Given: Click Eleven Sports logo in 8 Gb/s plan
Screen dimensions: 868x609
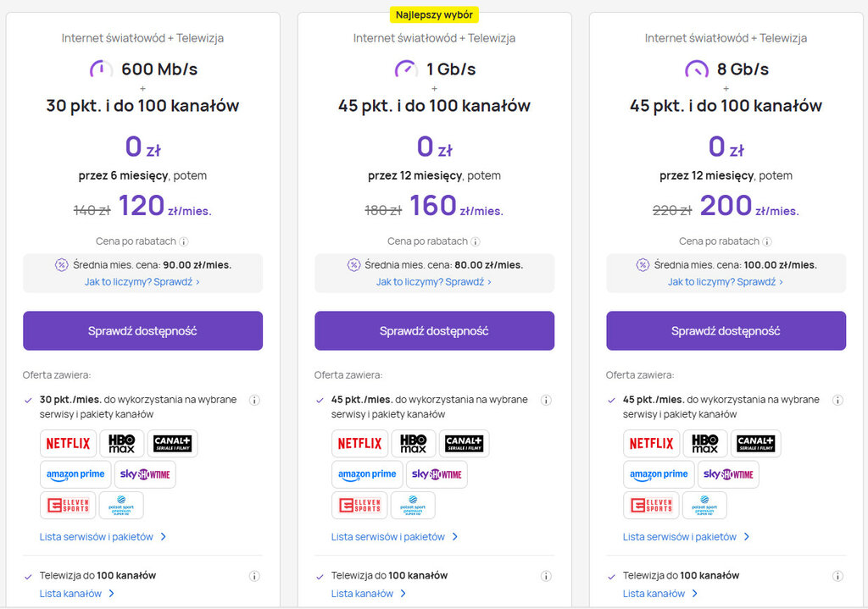Looking at the screenshot, I should pyautogui.click(x=651, y=505).
